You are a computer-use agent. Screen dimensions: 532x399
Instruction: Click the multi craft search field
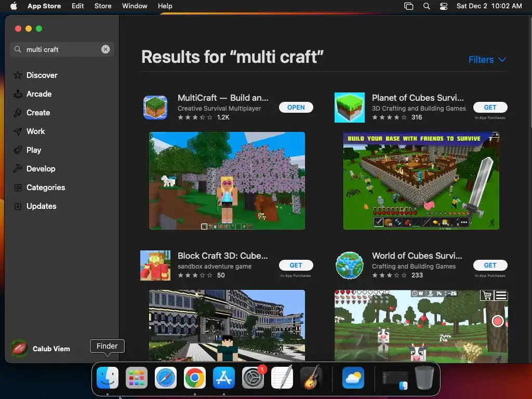coord(61,49)
